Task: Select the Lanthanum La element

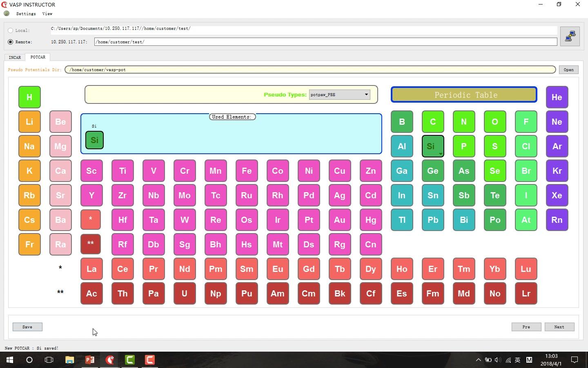Action: coord(91,269)
